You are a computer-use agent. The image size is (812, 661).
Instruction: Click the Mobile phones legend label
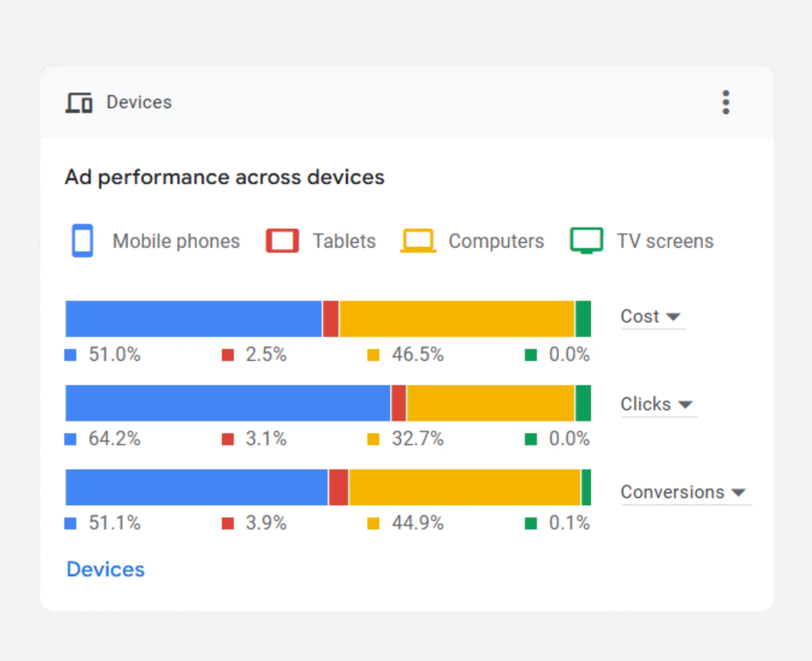point(176,241)
